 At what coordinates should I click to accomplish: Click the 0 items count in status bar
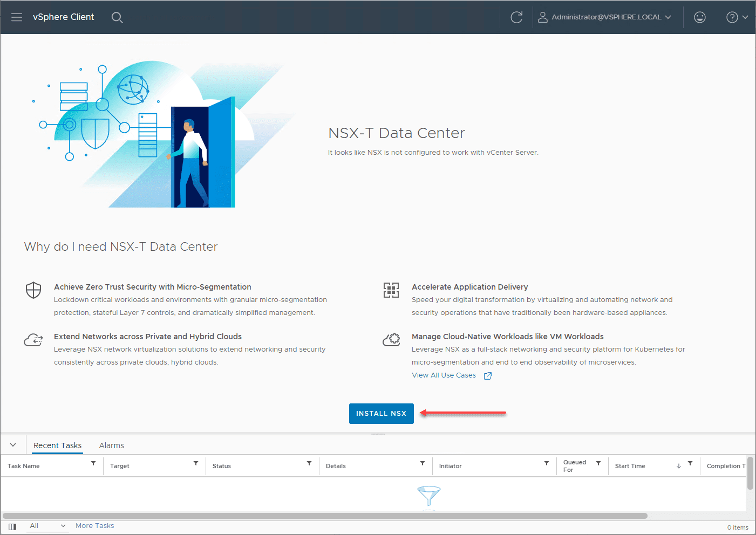click(x=738, y=527)
